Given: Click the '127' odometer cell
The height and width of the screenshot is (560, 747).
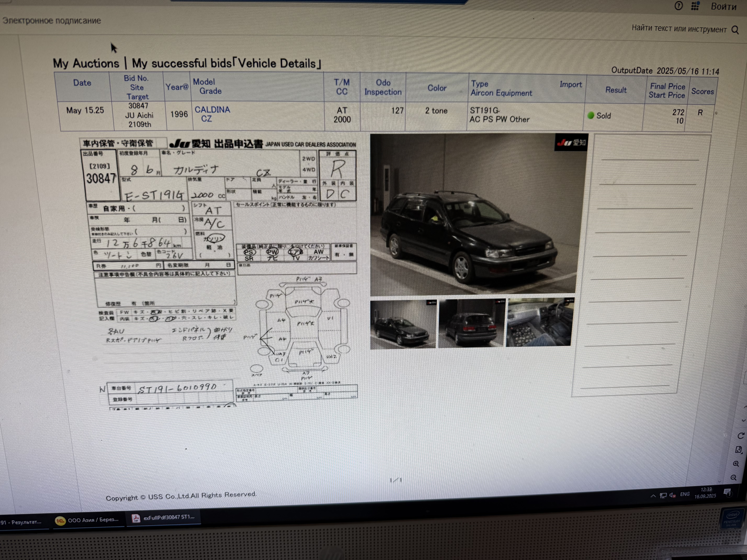Looking at the screenshot, I should click(x=397, y=111).
